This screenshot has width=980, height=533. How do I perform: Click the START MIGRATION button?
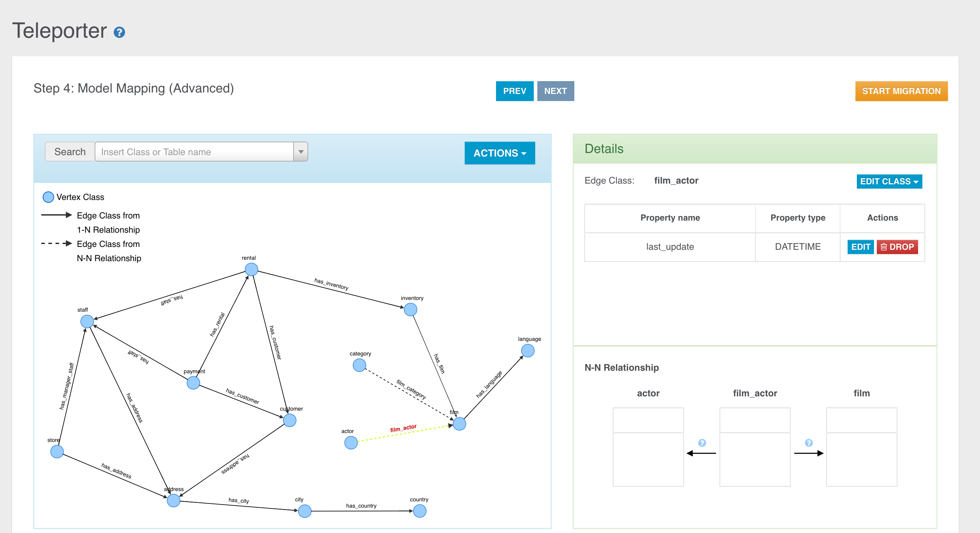point(902,91)
